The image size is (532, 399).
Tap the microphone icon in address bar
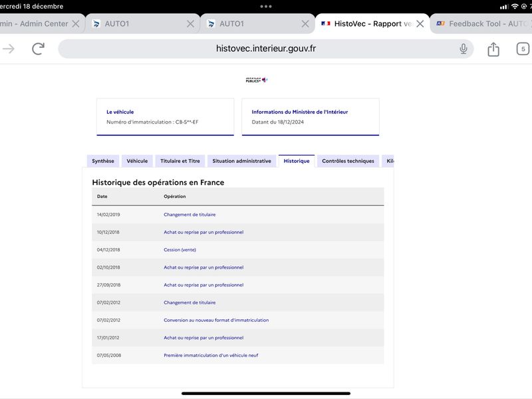coord(463,49)
